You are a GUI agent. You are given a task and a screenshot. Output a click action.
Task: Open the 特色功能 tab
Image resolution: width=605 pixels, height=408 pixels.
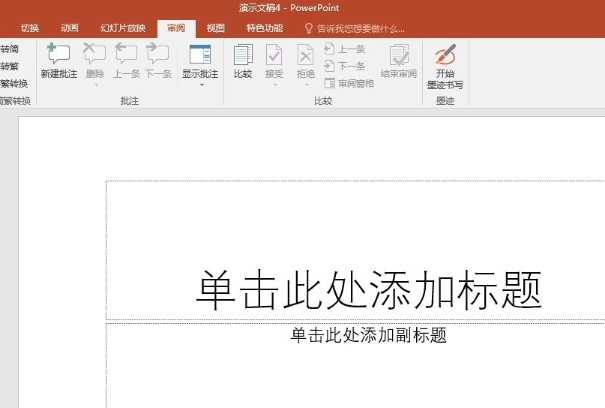(x=265, y=28)
